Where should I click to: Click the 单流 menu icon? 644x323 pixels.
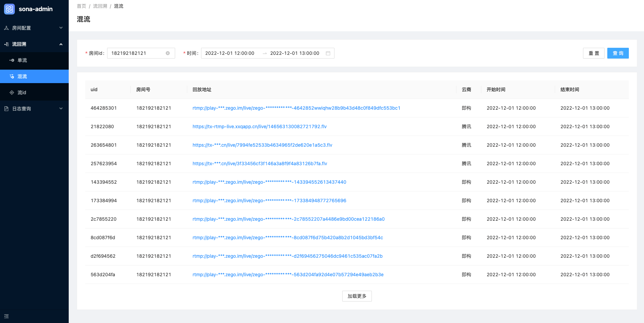(x=12, y=60)
